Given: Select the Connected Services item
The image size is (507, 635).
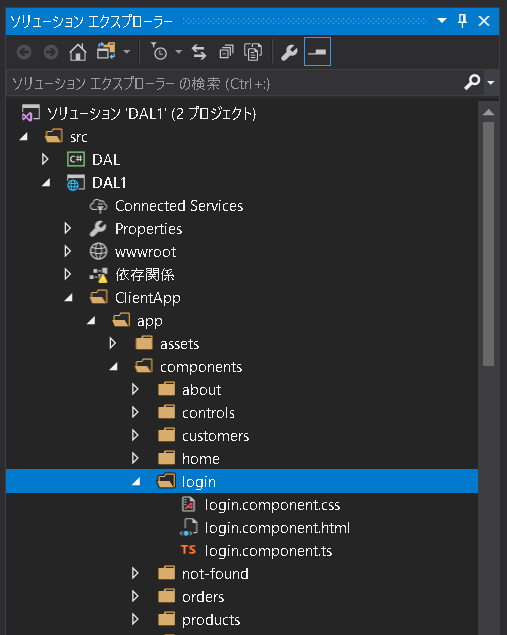Looking at the screenshot, I should (179, 206).
